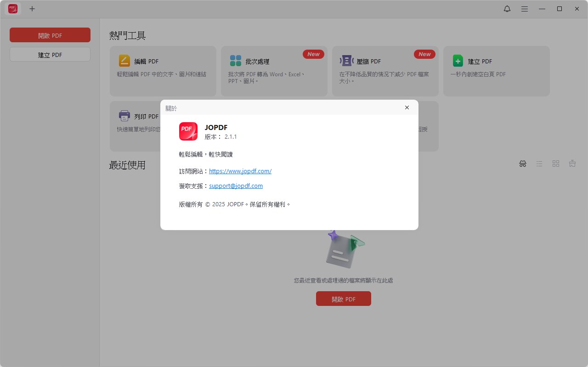This screenshot has width=588, height=367.
Task: Click the JOPDF logo in the about dialog
Action: click(x=188, y=131)
